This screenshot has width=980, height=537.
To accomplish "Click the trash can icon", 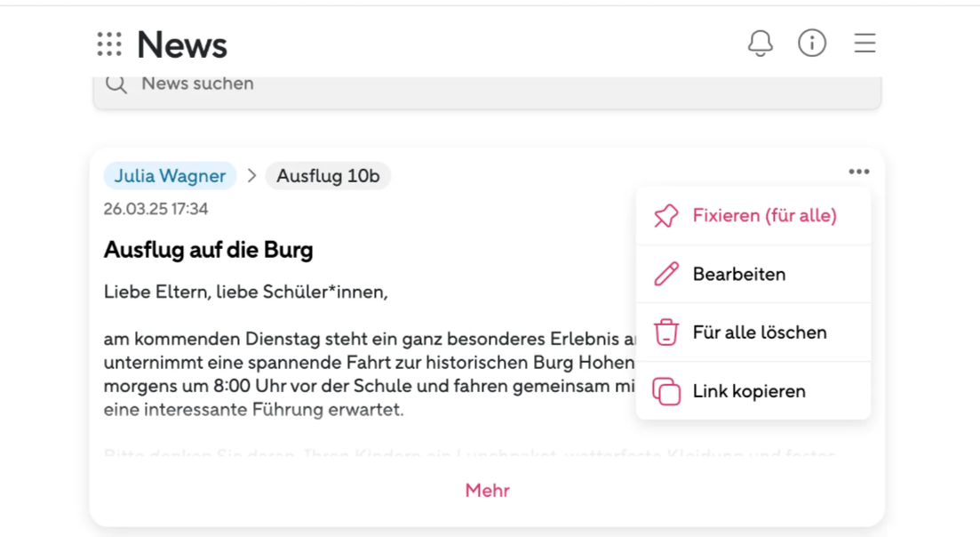I will click(666, 332).
